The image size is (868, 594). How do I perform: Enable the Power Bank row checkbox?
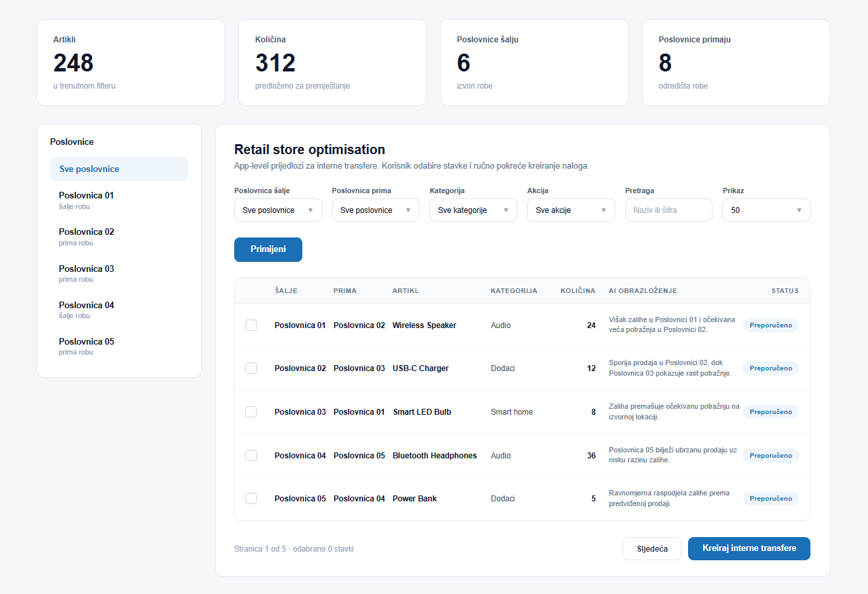251,498
